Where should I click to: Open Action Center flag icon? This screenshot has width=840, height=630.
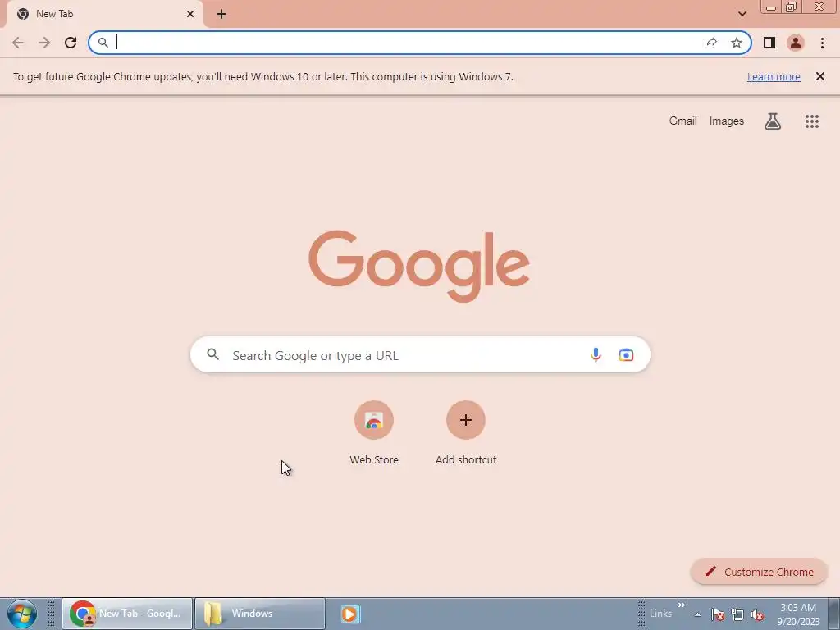coord(718,614)
